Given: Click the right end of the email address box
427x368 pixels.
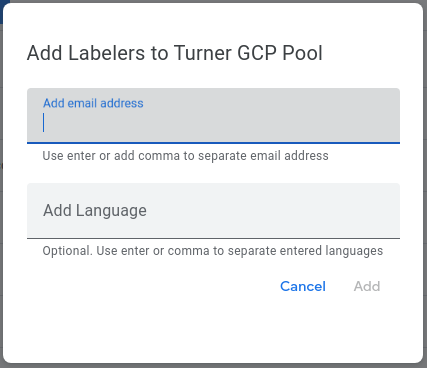Looking at the screenshot, I should click(390, 116).
